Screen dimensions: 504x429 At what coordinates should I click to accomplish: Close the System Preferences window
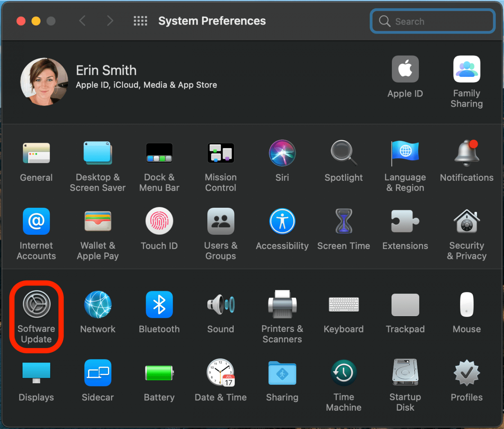21,21
